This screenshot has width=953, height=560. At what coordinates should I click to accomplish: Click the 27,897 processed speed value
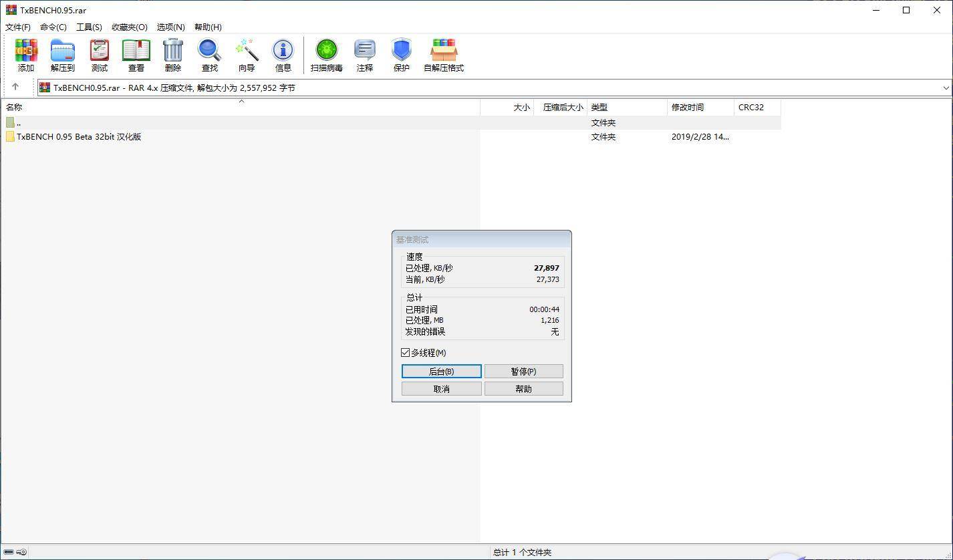click(547, 268)
